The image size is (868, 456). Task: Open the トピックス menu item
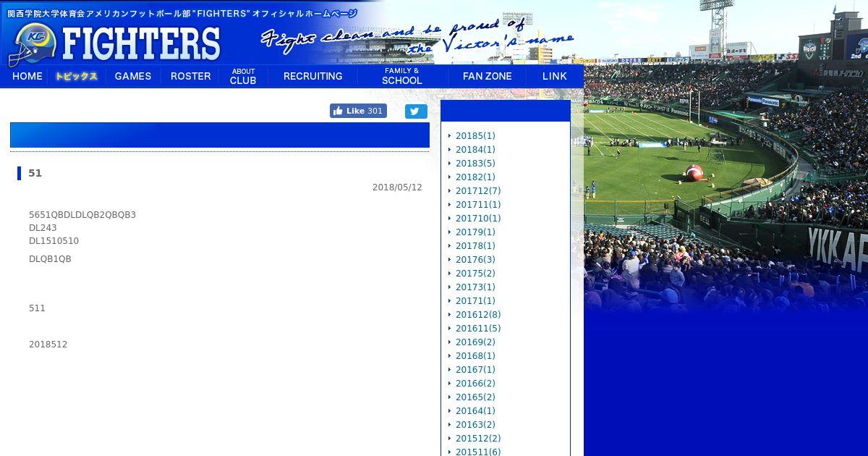point(77,76)
